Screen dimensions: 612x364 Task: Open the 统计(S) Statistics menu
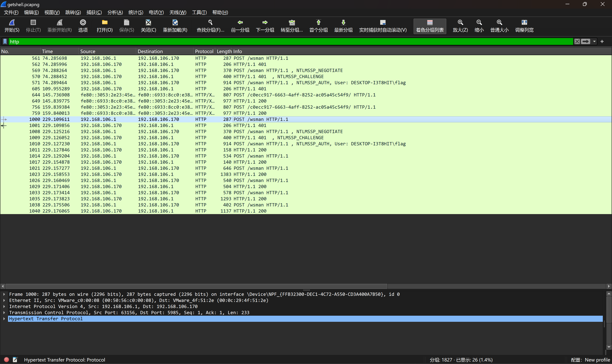136,12
